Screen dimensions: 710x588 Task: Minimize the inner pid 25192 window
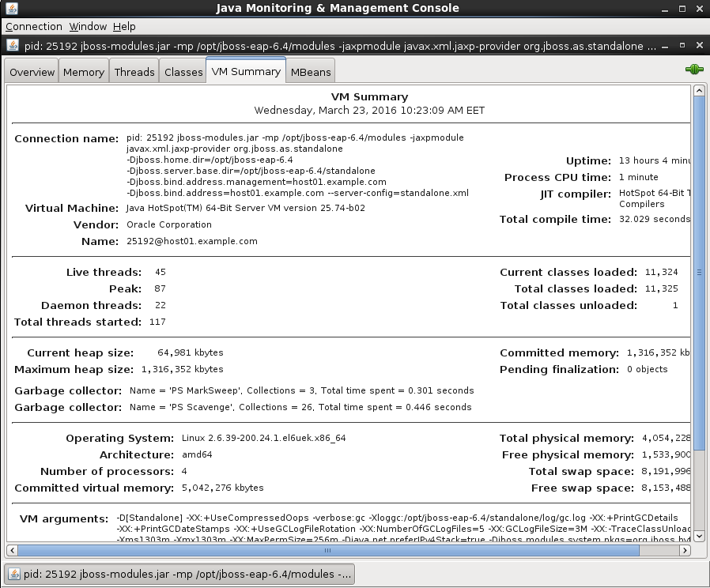665,46
